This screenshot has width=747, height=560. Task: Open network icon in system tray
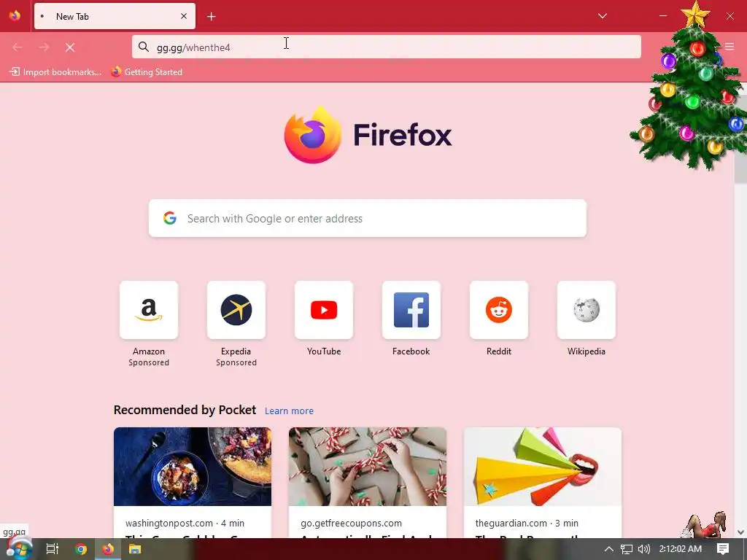pyautogui.click(x=626, y=549)
